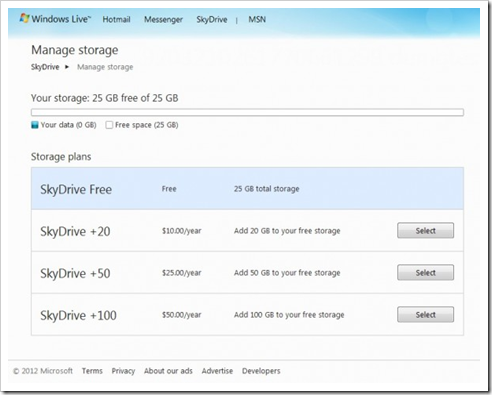Click the '$10.00/year' price text
This screenshot has height=395, width=492.
[x=182, y=231]
